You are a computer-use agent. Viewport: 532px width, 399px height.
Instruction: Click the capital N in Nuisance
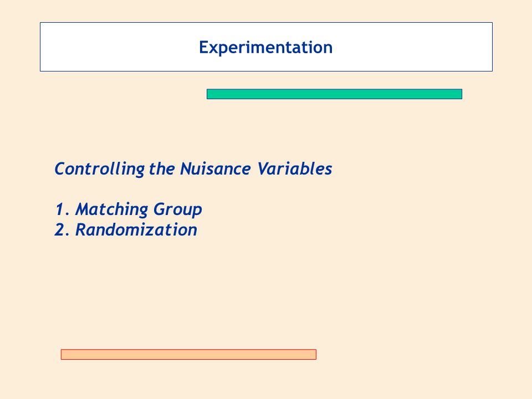[x=187, y=168]
